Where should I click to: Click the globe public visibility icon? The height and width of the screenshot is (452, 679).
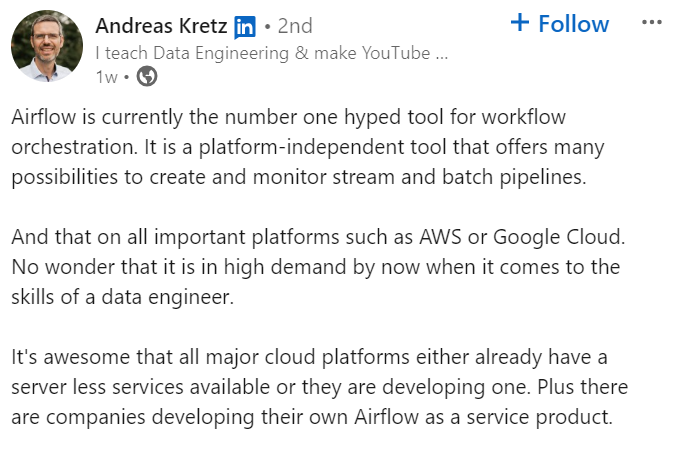click(146, 76)
